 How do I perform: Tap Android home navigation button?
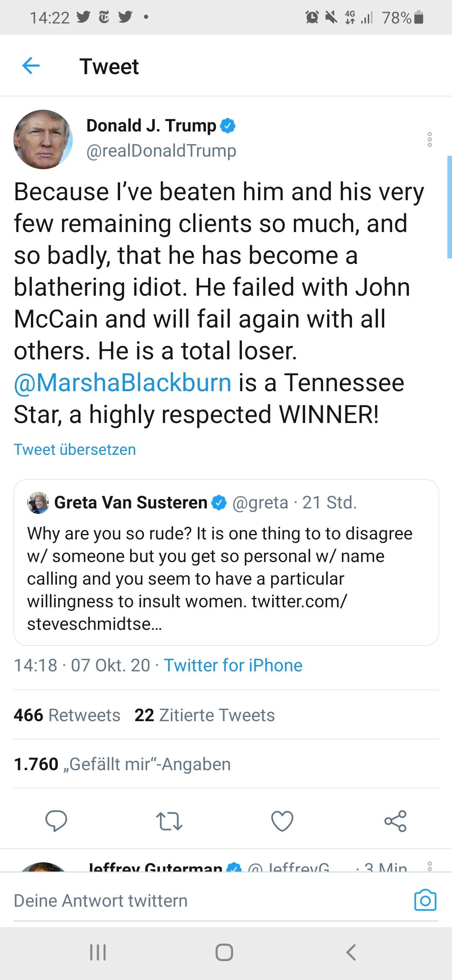point(224,952)
